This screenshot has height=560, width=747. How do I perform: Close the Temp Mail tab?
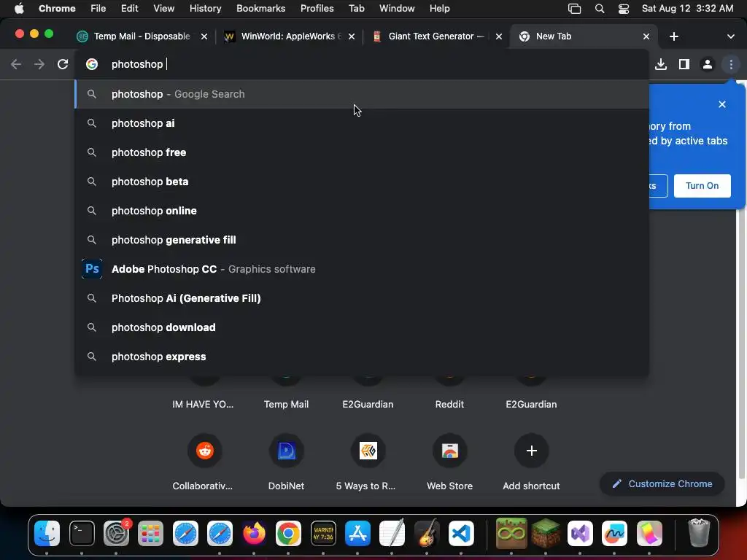204,36
